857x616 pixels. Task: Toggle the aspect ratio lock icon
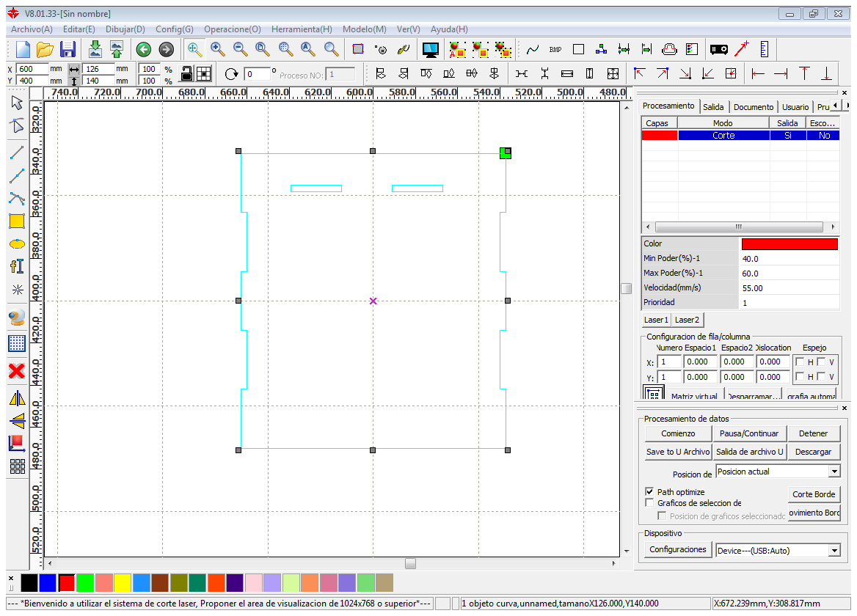coord(186,74)
